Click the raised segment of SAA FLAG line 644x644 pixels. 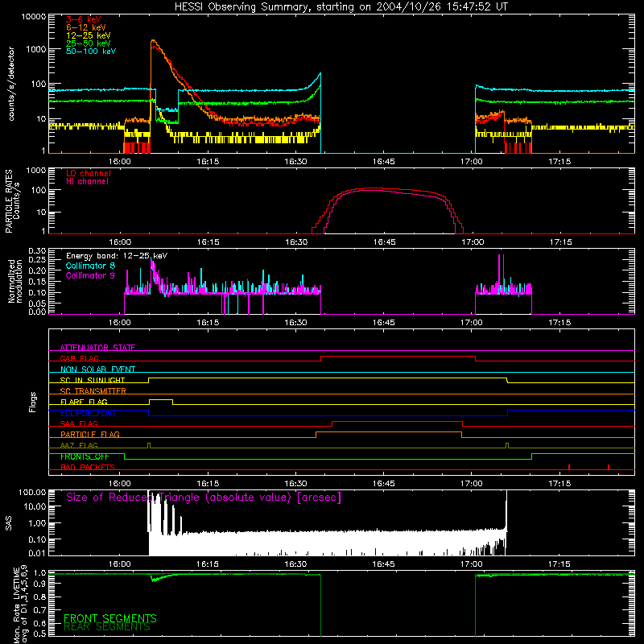(397, 422)
